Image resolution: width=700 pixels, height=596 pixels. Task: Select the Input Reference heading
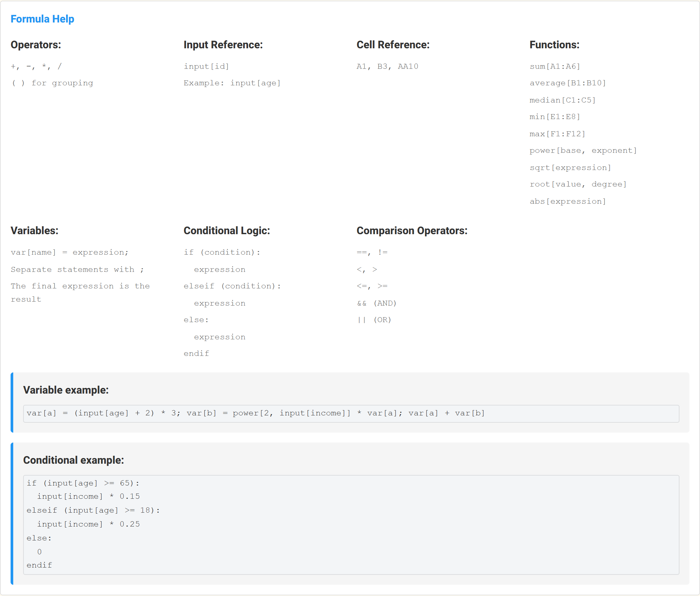[x=223, y=45]
